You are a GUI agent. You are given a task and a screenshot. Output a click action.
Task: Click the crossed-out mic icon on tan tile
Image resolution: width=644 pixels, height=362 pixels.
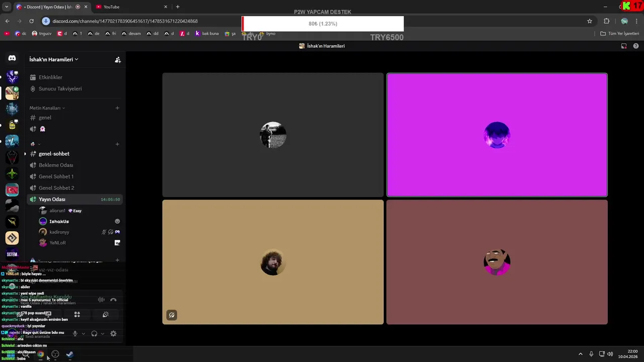[x=172, y=315]
